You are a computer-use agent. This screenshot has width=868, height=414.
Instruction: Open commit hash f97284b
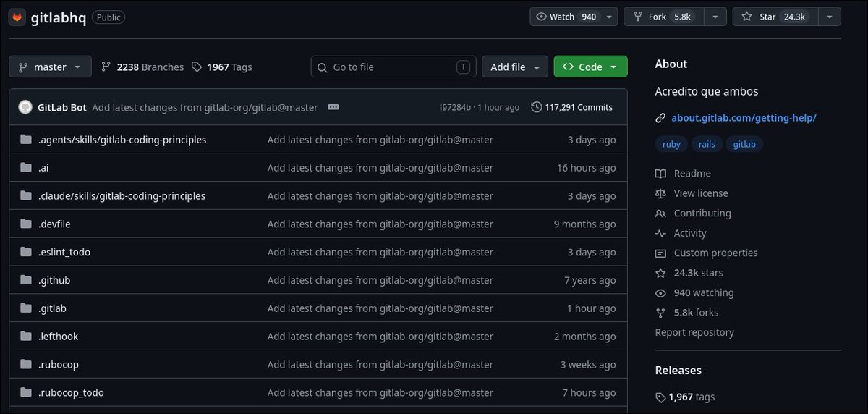(455, 107)
